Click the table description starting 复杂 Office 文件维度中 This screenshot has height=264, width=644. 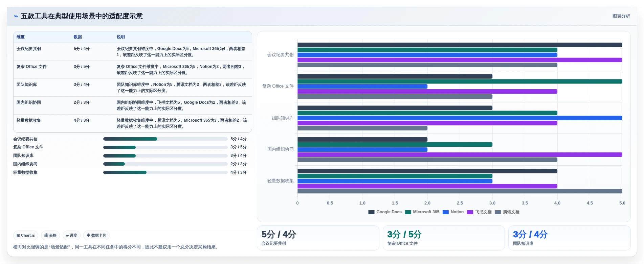(181, 70)
